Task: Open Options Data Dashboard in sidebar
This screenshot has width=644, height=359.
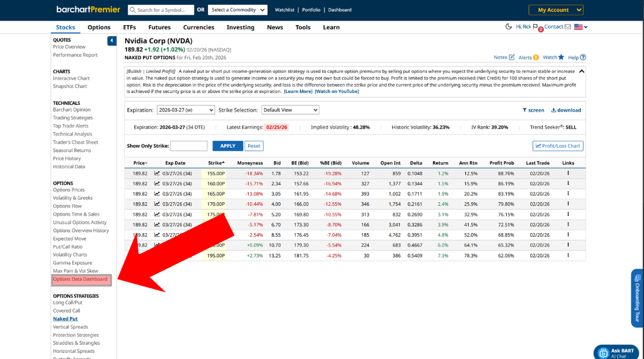Action: (80, 279)
